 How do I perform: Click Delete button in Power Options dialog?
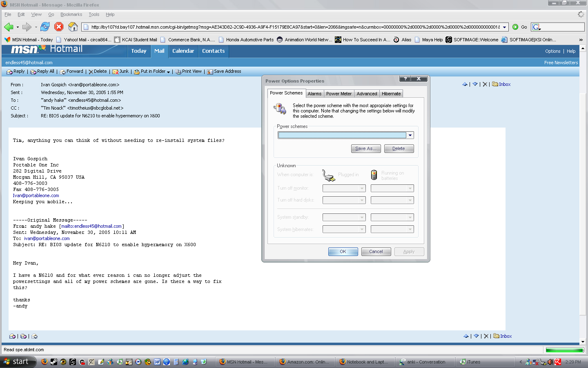399,149
